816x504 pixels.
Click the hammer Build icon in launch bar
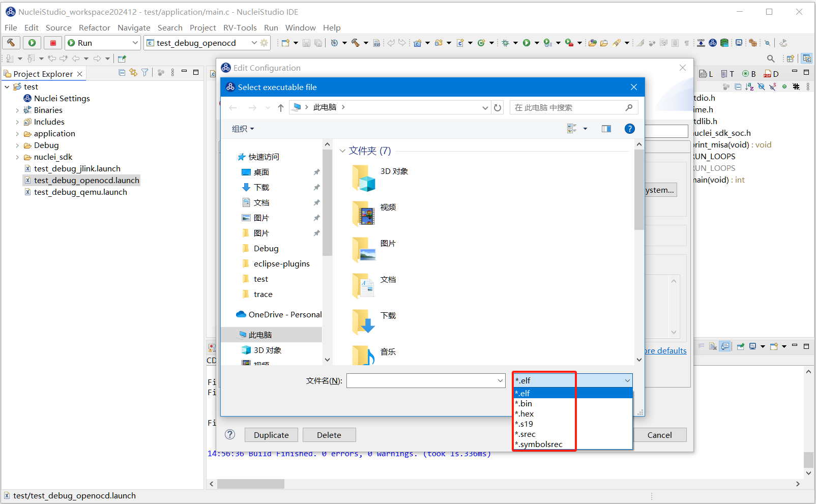pos(11,43)
